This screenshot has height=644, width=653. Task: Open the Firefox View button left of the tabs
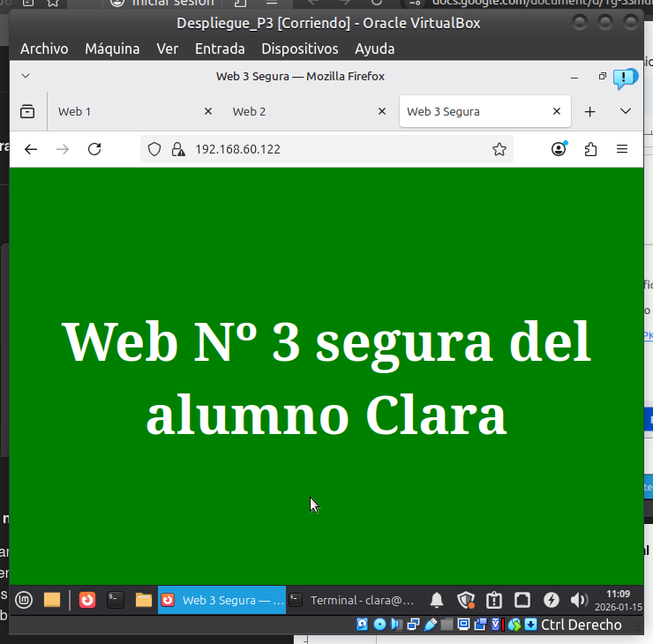coord(27,111)
